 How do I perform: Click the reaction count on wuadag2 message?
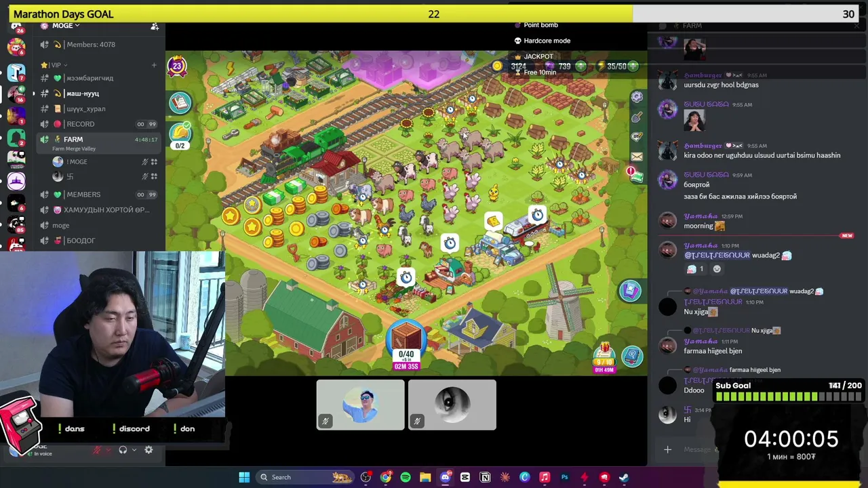(x=696, y=269)
